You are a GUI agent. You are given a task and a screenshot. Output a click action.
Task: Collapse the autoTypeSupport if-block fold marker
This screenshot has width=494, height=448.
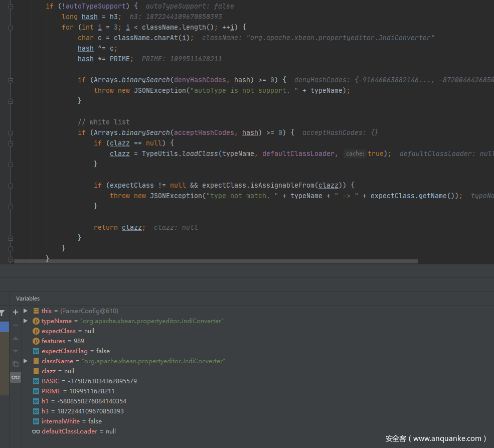click(11, 6)
